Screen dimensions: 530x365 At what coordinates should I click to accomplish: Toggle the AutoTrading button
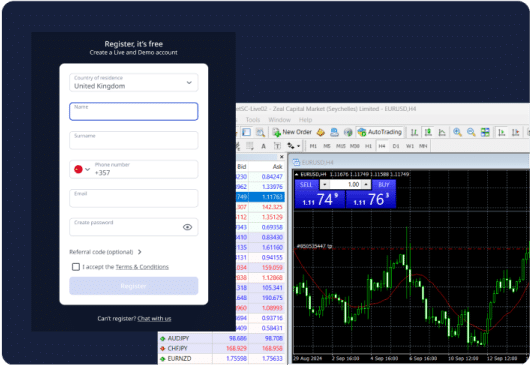[380, 132]
